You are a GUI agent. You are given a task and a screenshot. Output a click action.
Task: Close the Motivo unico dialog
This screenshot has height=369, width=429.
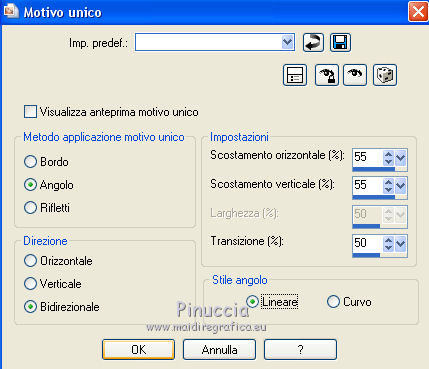point(418,12)
